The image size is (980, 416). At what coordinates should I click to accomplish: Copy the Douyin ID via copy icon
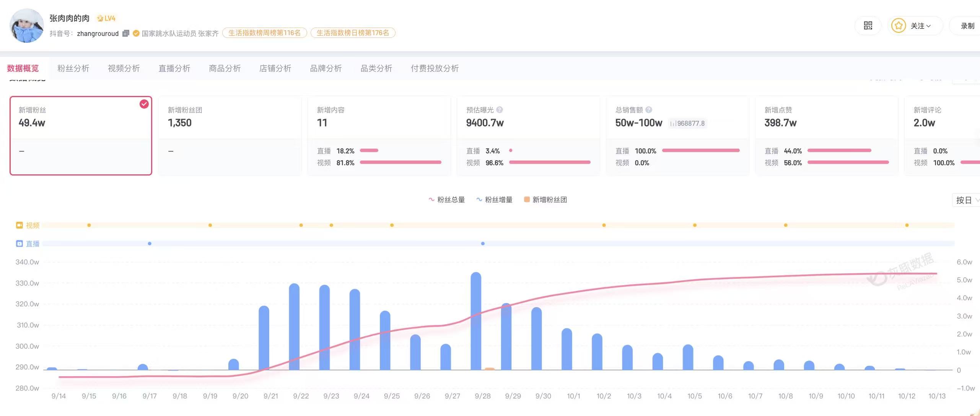[125, 33]
